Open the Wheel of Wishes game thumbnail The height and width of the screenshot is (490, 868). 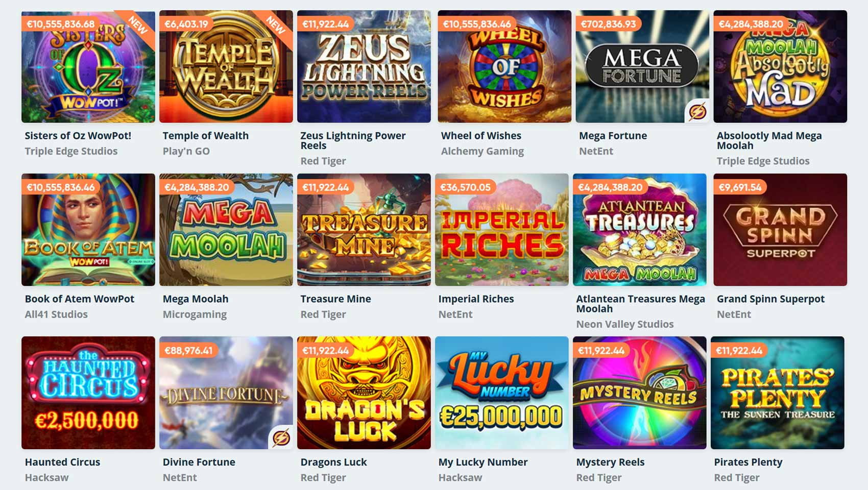coord(504,66)
